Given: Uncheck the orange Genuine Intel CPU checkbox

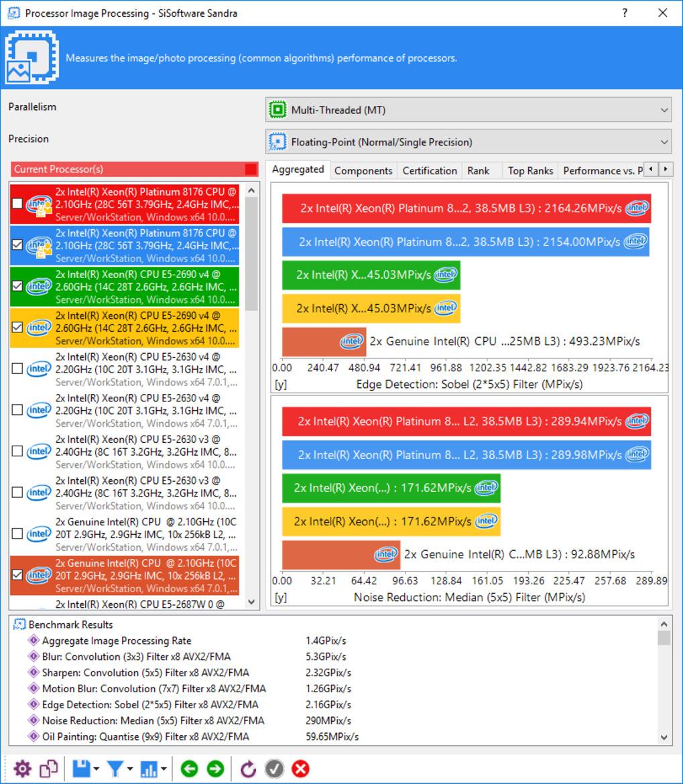Looking at the screenshot, I should pyautogui.click(x=17, y=575).
